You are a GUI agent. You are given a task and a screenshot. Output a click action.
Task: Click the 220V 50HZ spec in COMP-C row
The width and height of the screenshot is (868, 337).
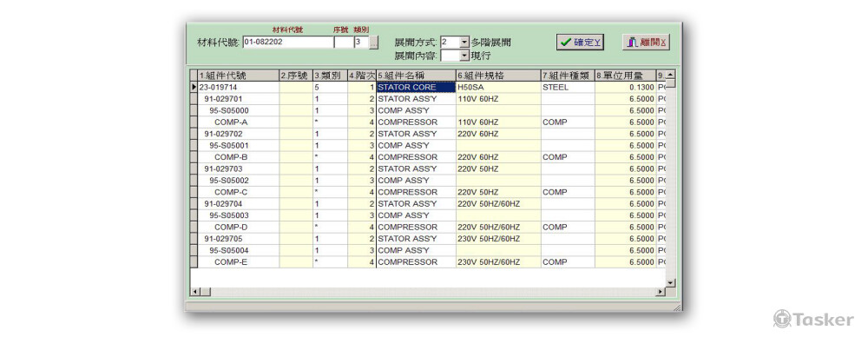499,192
